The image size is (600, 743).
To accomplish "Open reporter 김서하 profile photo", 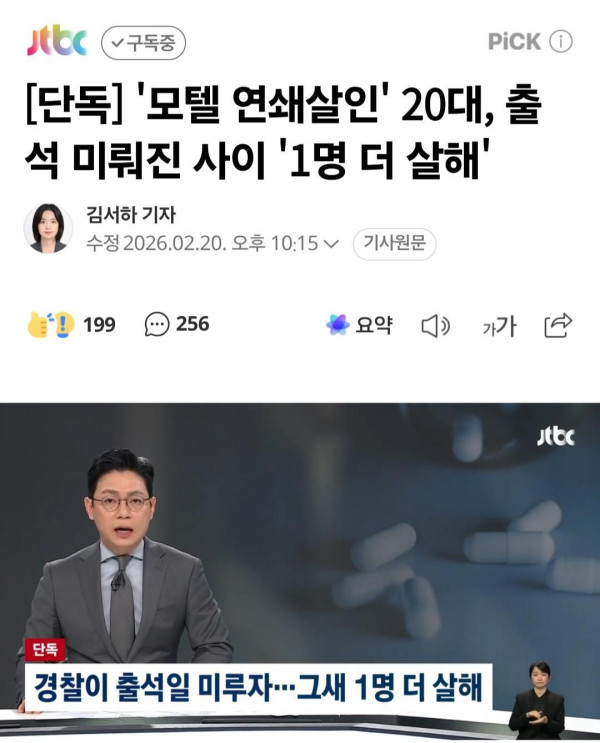I will click(48, 228).
